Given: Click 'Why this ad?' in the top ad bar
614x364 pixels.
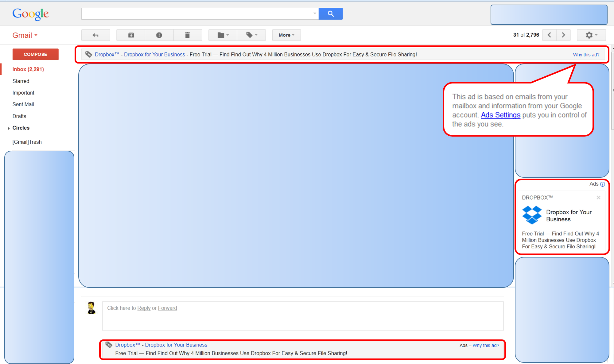Looking at the screenshot, I should pyautogui.click(x=586, y=55).
